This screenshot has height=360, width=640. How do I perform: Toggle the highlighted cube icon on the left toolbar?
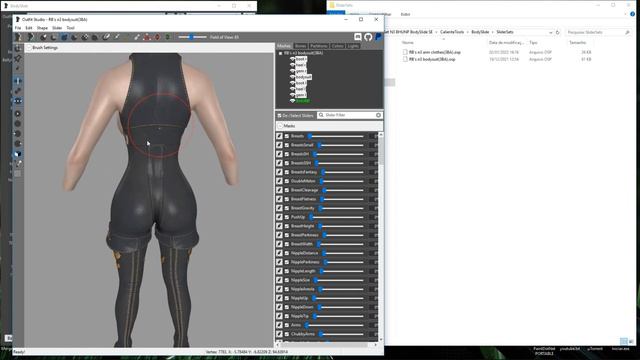click(x=18, y=154)
